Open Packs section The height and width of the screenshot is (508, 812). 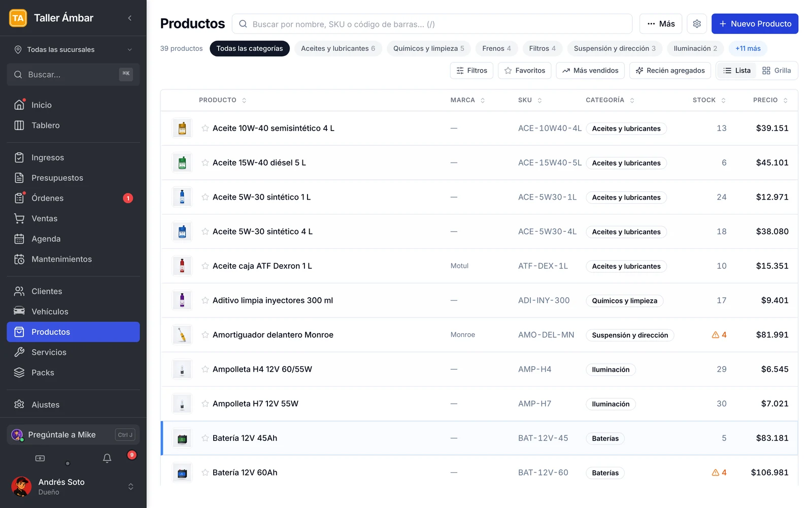tap(73, 372)
